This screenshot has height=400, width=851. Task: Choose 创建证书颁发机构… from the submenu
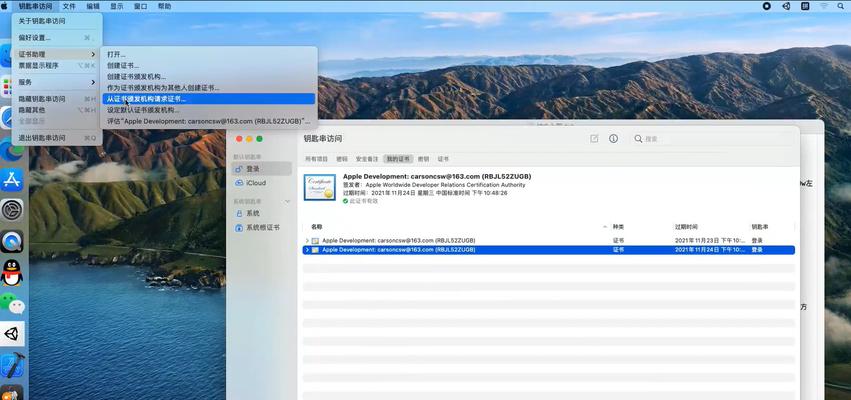(208, 77)
